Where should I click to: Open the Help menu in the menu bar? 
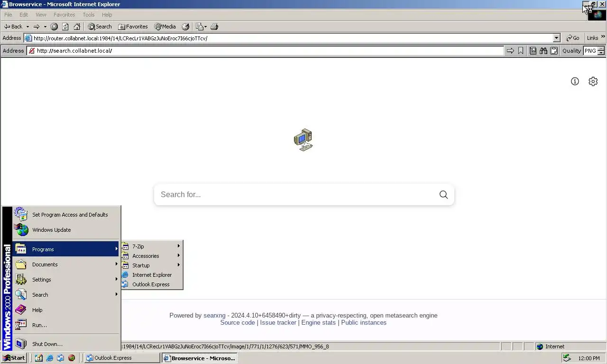pyautogui.click(x=107, y=15)
